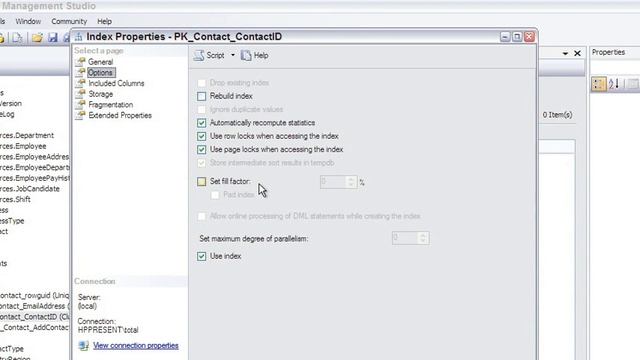Toggle the Use index checkbox
The image size is (640, 360).
(x=202, y=256)
